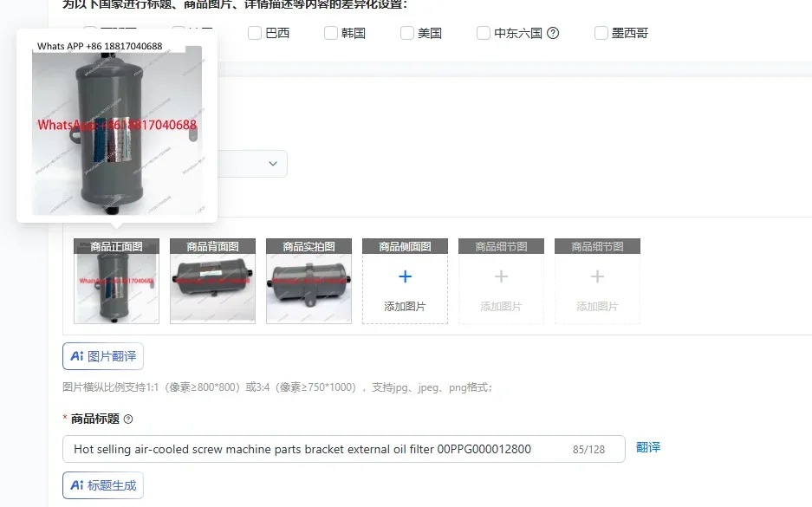Viewport: 812px width, 507px height.
Task: Click plus icon in first 商品细节图 slot
Action: click(501, 276)
